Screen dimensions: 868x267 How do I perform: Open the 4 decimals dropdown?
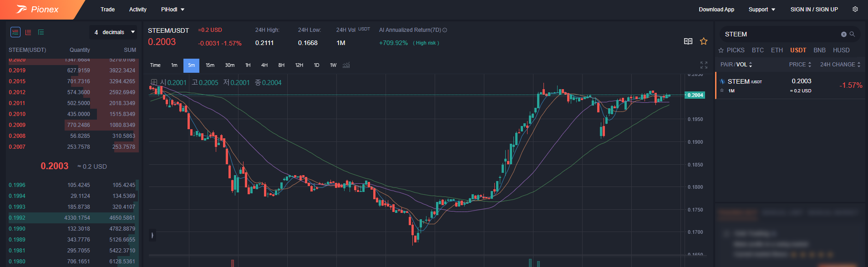114,32
